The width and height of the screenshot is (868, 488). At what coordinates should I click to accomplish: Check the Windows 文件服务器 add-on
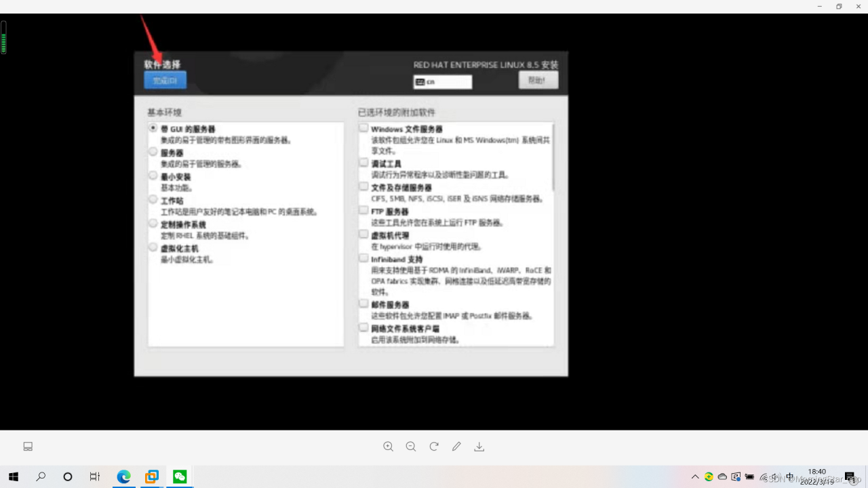tap(364, 128)
